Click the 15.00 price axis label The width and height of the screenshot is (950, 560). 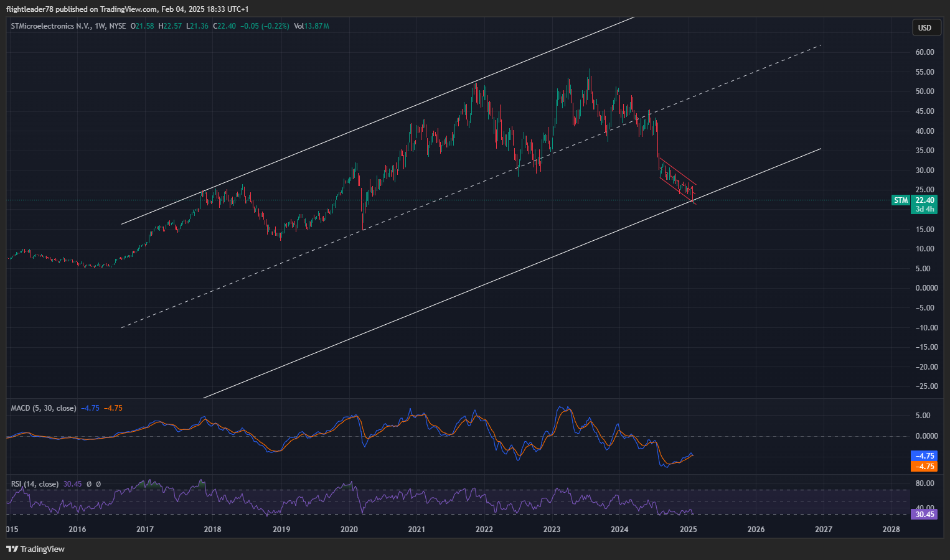point(924,230)
